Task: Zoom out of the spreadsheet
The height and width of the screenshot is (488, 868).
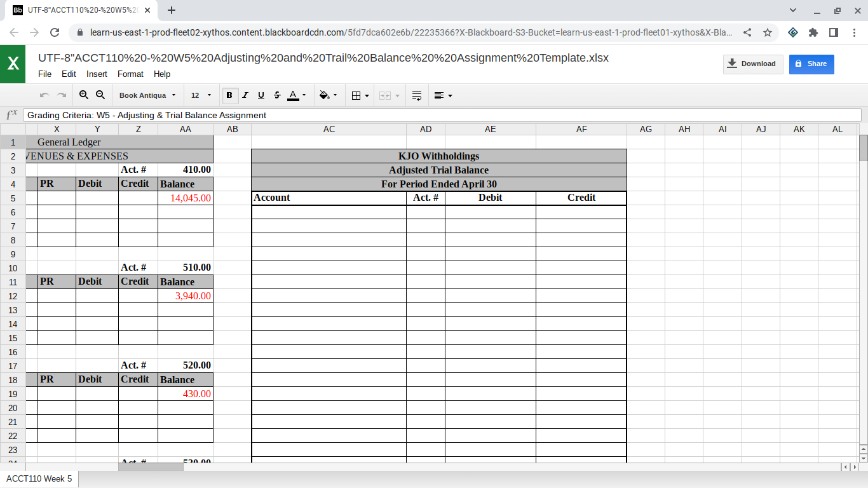Action: coord(100,95)
